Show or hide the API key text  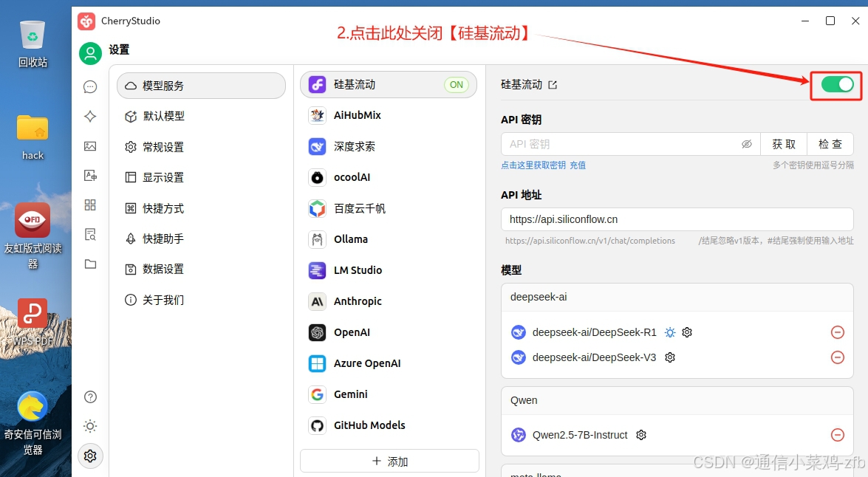[747, 144]
